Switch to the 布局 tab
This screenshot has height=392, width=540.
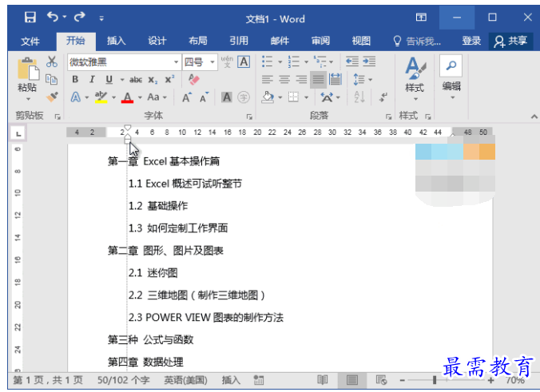coord(198,41)
